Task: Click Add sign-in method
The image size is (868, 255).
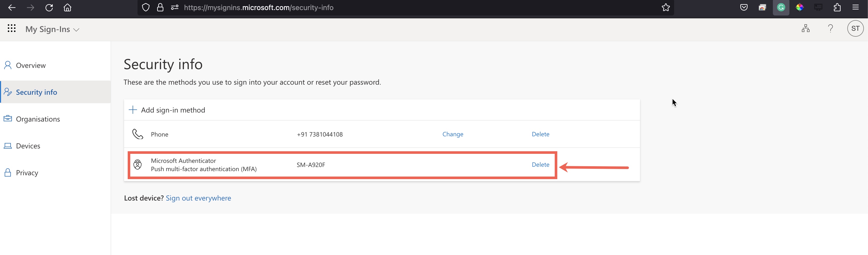Action: [167, 110]
